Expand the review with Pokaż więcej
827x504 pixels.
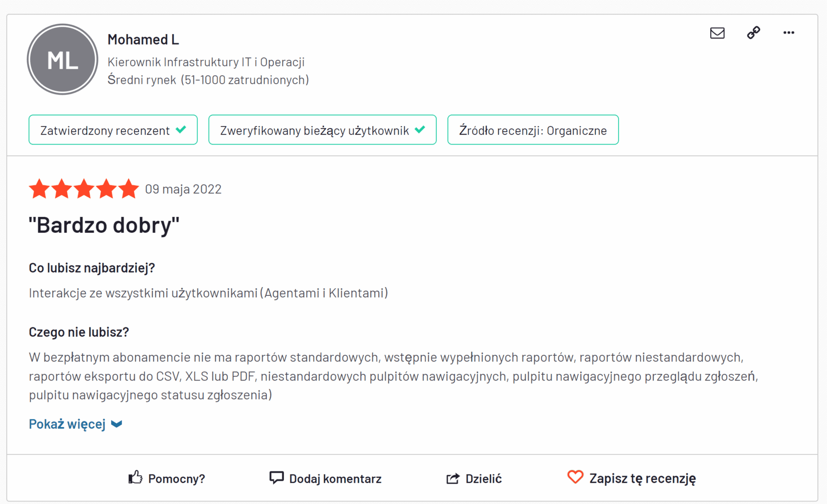(67, 424)
